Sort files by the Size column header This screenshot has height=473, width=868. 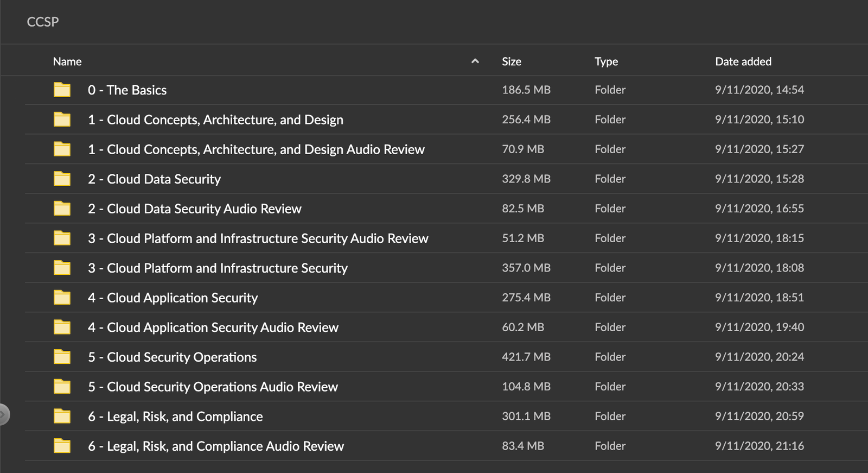click(512, 61)
